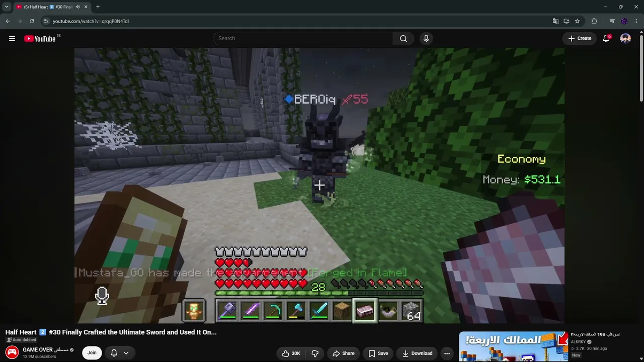Open the YouTube account avatar menu

tap(625, 39)
